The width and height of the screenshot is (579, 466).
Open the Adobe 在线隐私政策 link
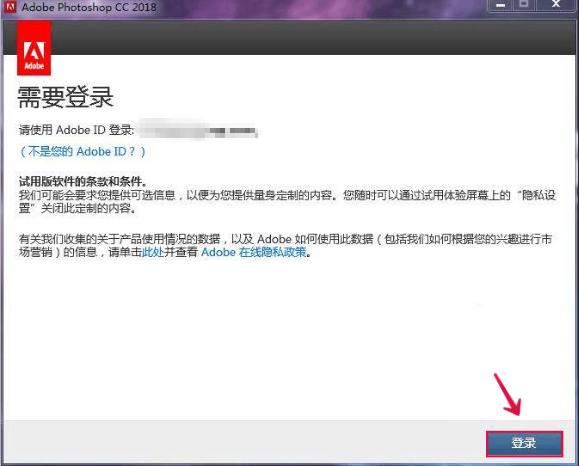click(x=254, y=252)
